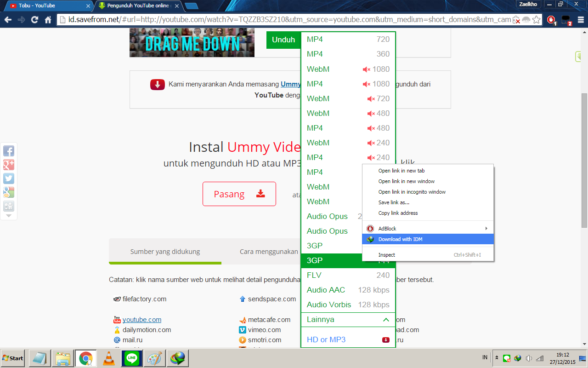Click the filefactory.com source link
Viewport: 588px width, 368px height.
tap(144, 299)
